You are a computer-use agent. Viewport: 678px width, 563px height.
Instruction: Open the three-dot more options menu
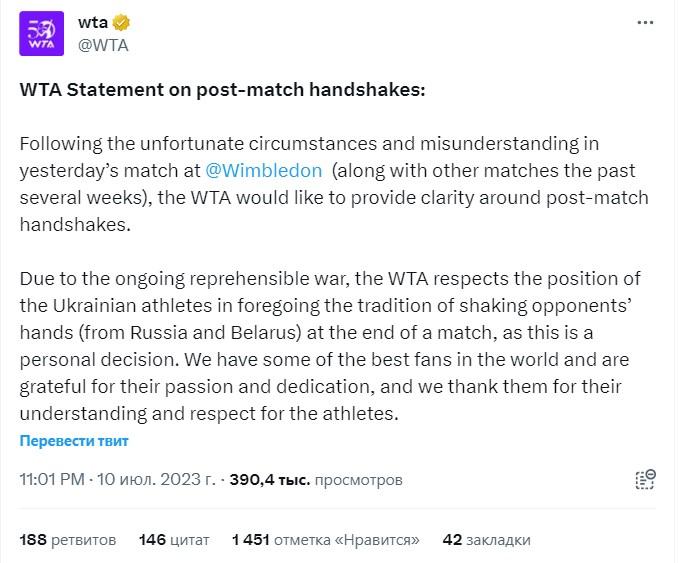[x=644, y=23]
